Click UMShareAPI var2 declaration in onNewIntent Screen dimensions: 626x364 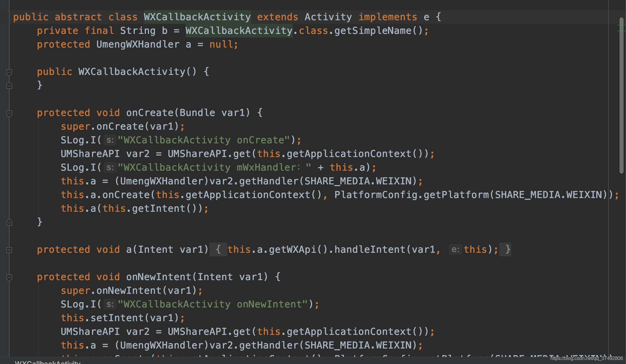pyautogui.click(x=105, y=332)
